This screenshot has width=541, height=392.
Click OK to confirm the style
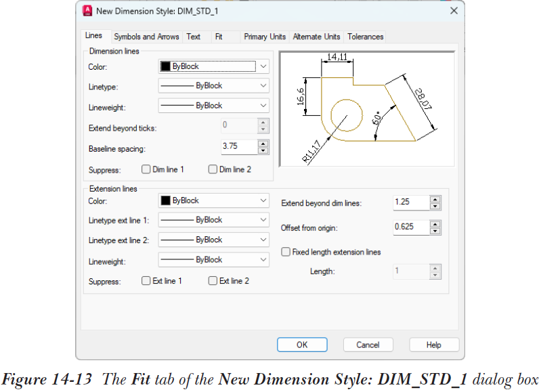coord(302,345)
